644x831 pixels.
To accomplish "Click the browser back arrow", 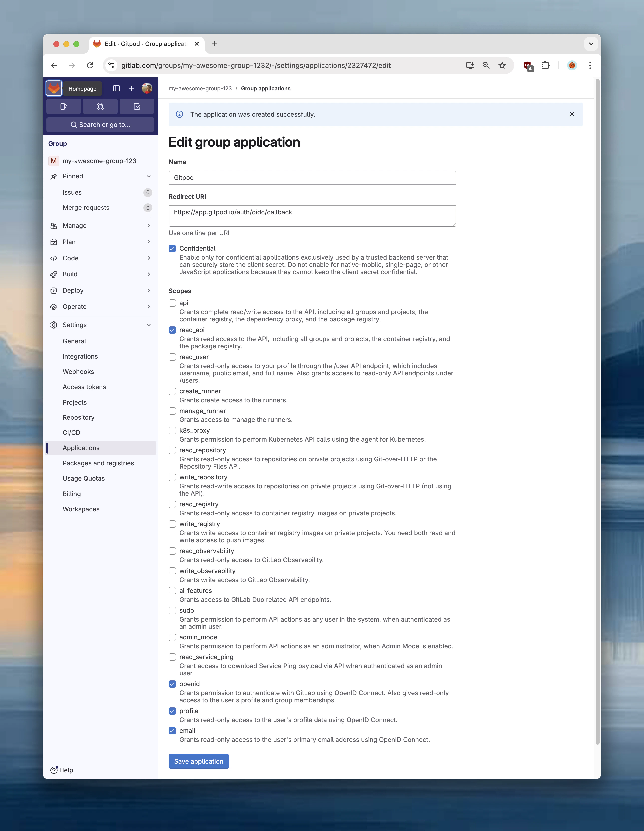I will click(54, 65).
